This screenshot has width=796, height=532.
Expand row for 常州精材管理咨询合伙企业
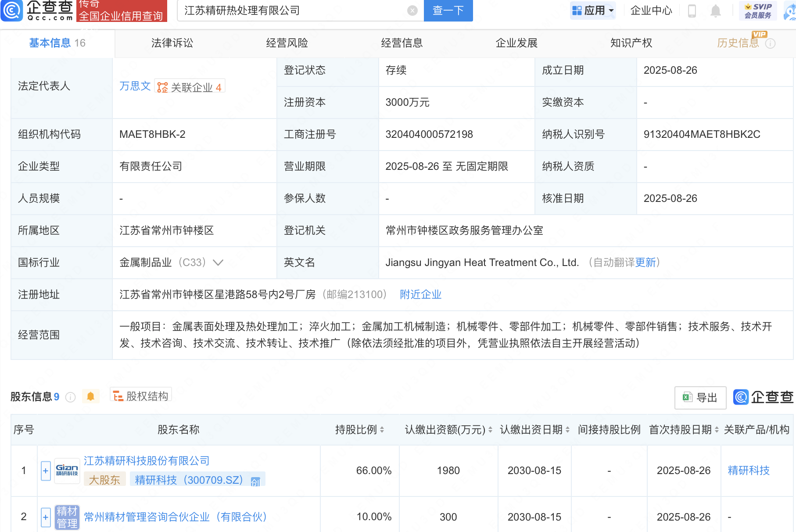click(46, 517)
